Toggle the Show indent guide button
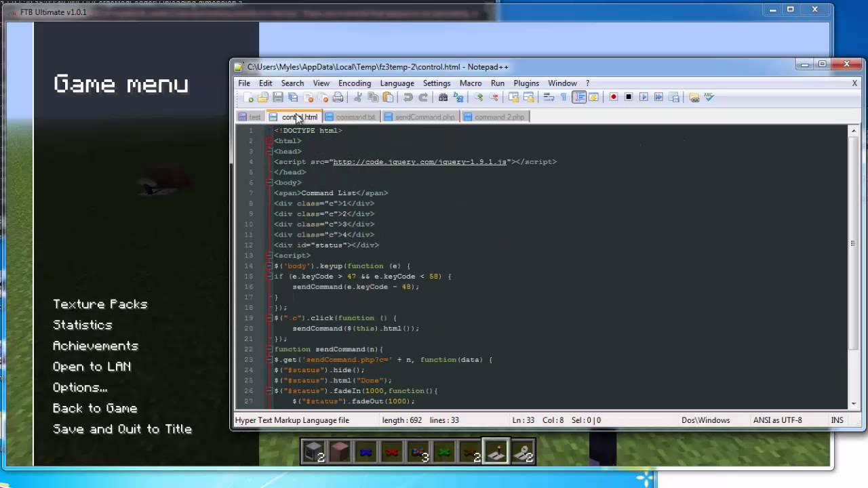 (x=578, y=97)
